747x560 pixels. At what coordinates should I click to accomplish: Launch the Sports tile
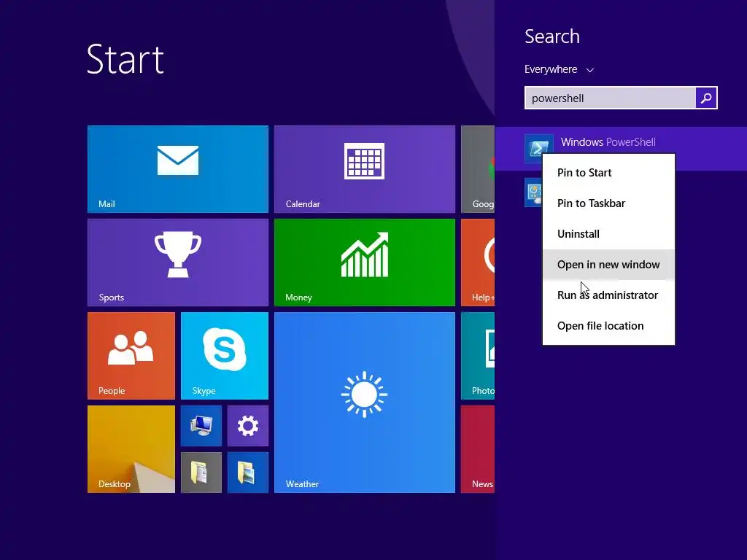click(178, 262)
